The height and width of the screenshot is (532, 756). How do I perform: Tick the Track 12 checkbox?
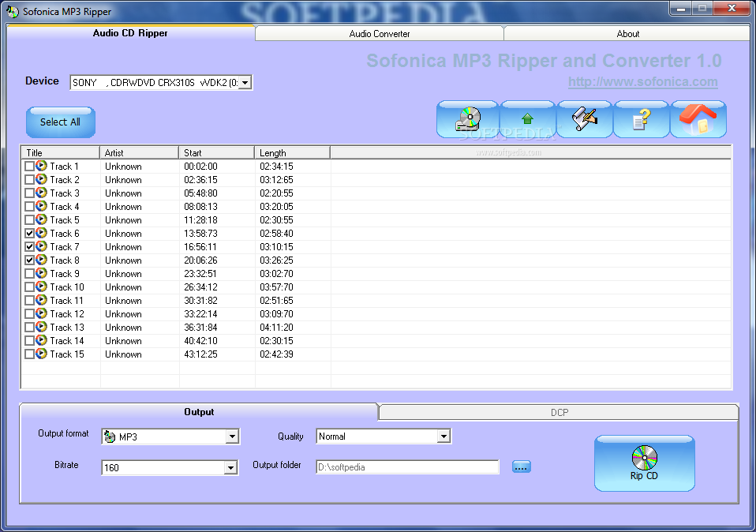click(29, 314)
